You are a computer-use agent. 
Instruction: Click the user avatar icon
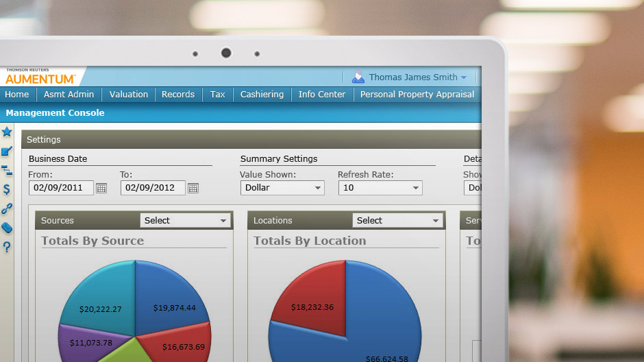pyautogui.click(x=358, y=77)
